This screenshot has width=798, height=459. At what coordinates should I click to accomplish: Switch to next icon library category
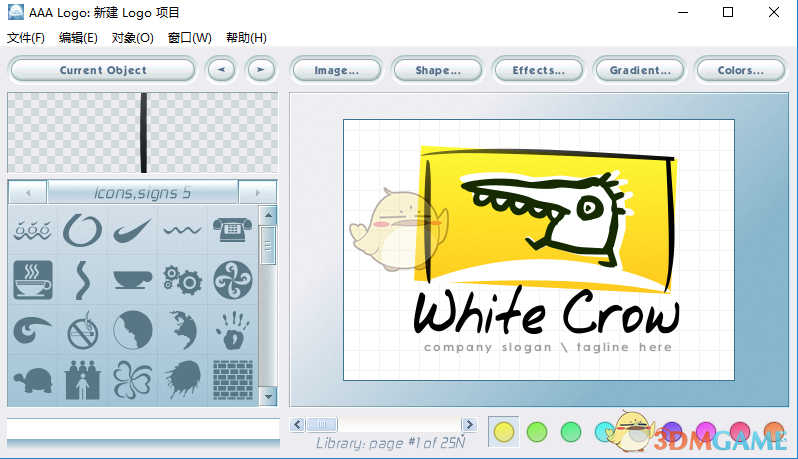click(x=258, y=192)
